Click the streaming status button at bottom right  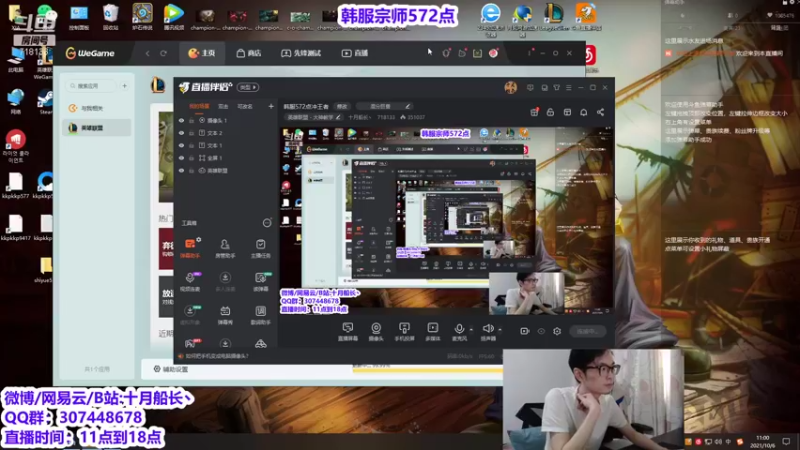587,331
